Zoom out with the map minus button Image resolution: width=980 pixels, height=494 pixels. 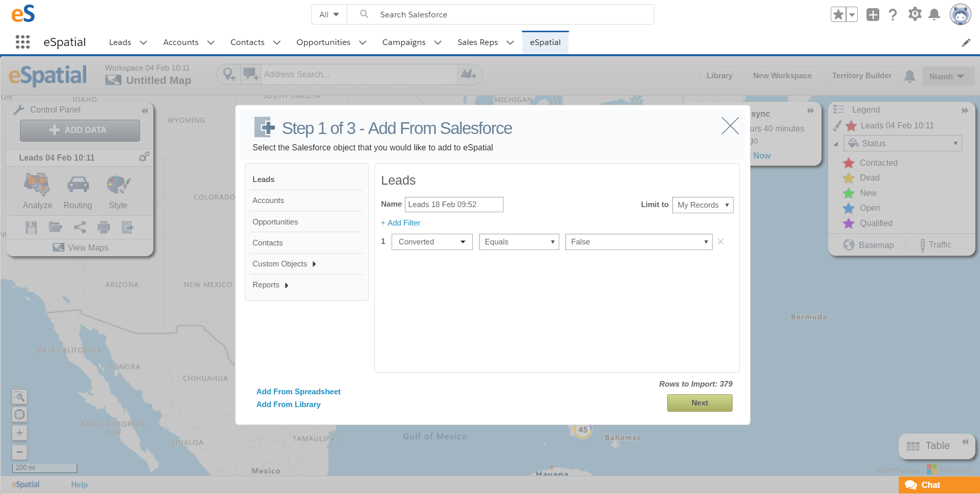[x=19, y=452]
